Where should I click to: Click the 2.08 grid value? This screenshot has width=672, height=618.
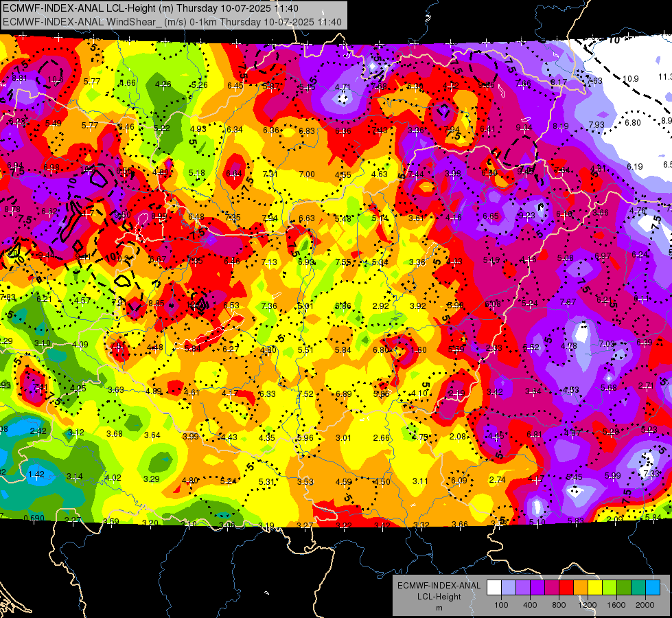[x=458, y=436]
